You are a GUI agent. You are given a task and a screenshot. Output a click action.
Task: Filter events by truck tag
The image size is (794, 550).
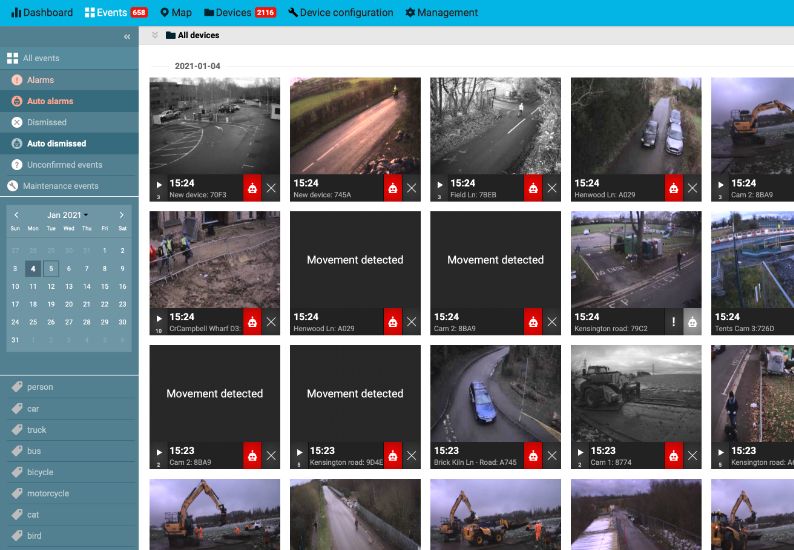[x=69, y=429]
